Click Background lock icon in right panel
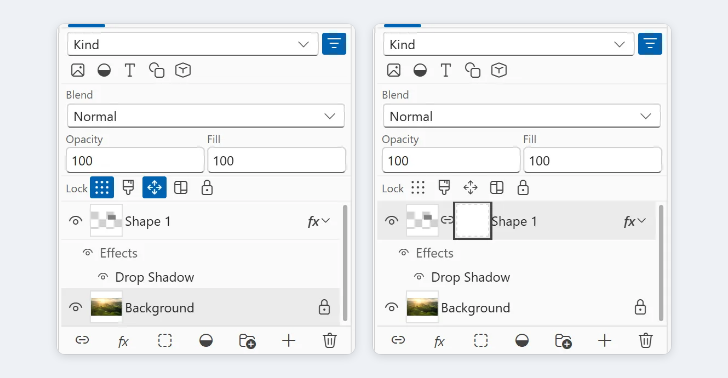Viewport: 728px width, 378px height. pyautogui.click(x=640, y=307)
